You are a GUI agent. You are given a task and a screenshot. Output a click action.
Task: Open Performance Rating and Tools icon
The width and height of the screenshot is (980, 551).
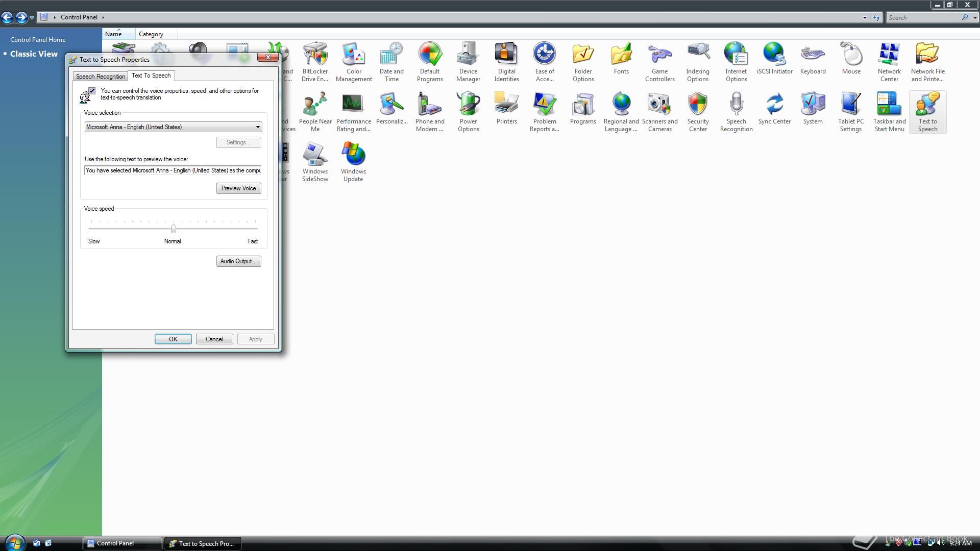[x=354, y=112]
